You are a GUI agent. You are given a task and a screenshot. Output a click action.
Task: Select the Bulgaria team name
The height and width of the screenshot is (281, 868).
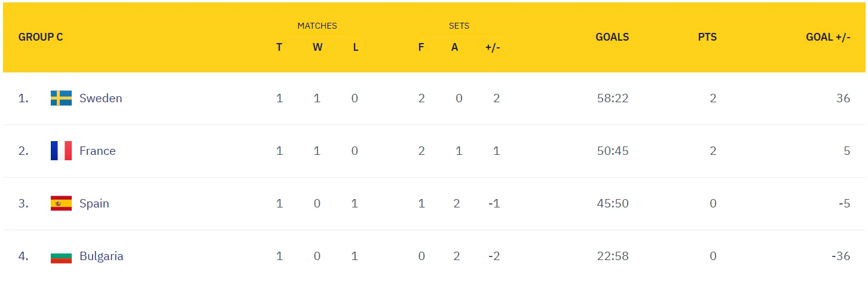(x=101, y=256)
